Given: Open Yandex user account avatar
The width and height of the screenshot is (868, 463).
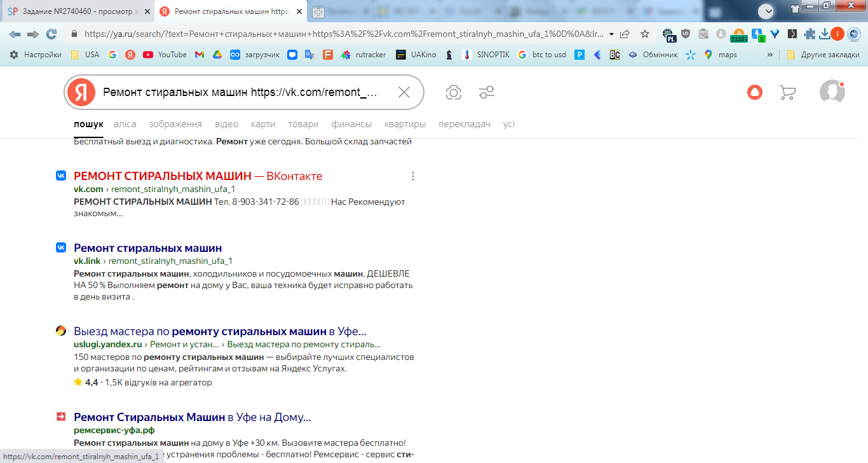Looking at the screenshot, I should [832, 92].
